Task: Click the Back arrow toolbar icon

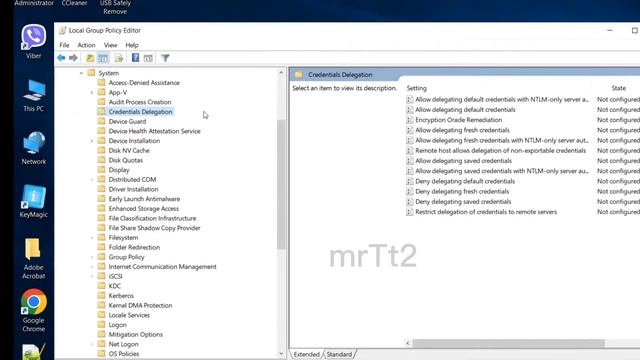Action: pos(61,58)
